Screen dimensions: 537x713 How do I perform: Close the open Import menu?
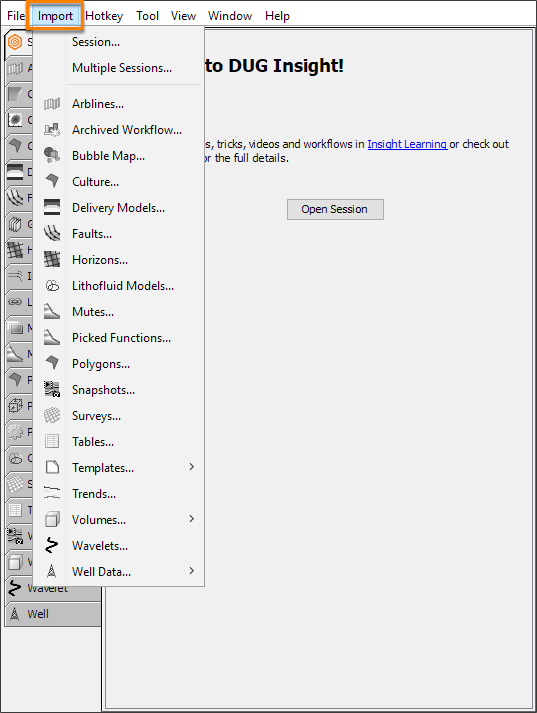pyautogui.click(x=55, y=16)
